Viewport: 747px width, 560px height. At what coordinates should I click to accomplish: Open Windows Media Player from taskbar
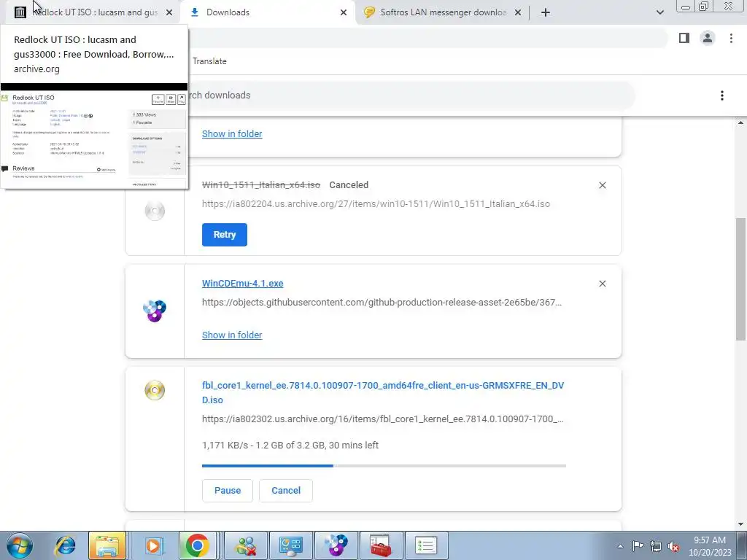click(152, 545)
